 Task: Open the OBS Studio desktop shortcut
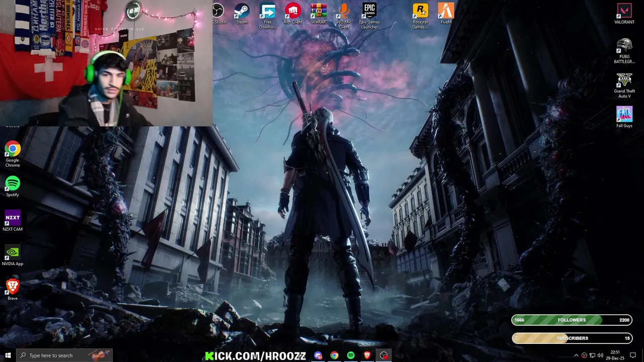click(219, 14)
